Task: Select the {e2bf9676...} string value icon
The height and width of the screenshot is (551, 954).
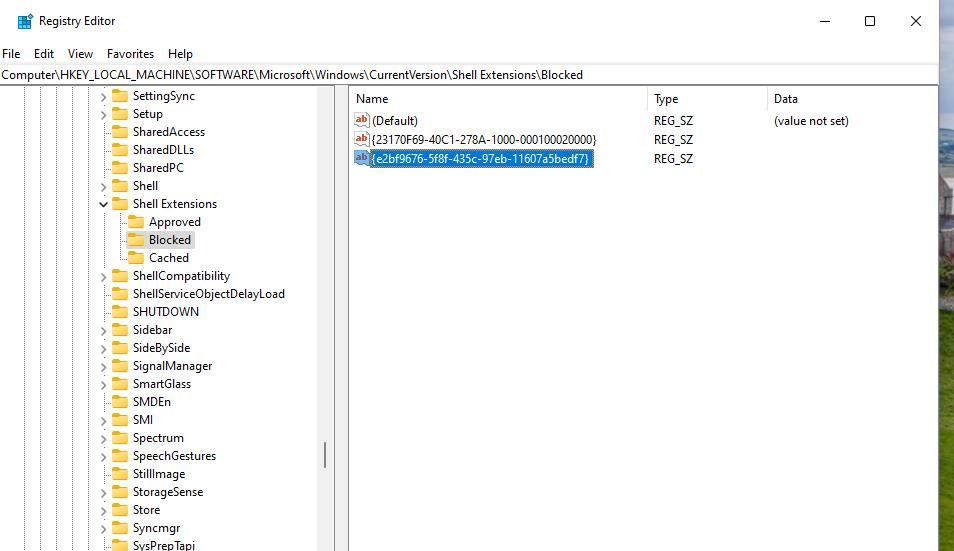Action: tap(362, 158)
